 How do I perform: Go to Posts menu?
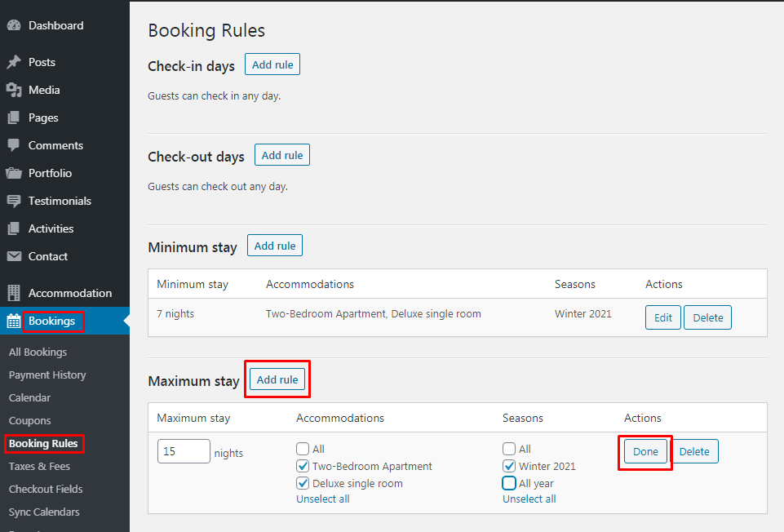(x=42, y=62)
